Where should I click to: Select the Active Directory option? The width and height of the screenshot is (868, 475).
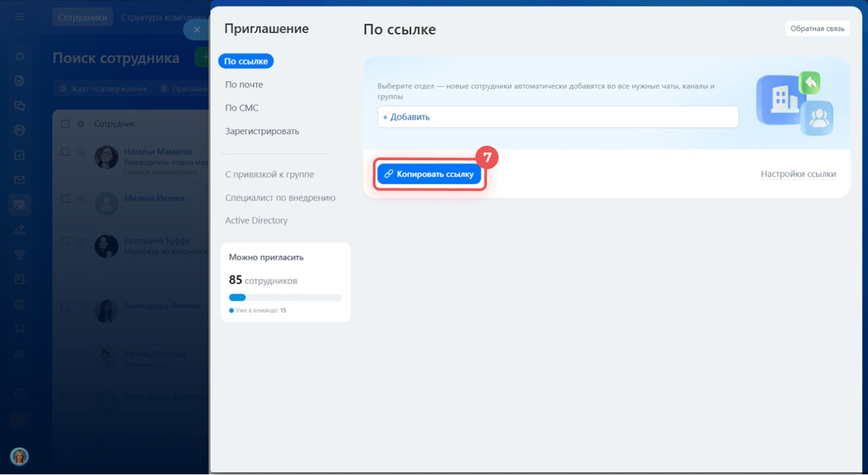(257, 221)
